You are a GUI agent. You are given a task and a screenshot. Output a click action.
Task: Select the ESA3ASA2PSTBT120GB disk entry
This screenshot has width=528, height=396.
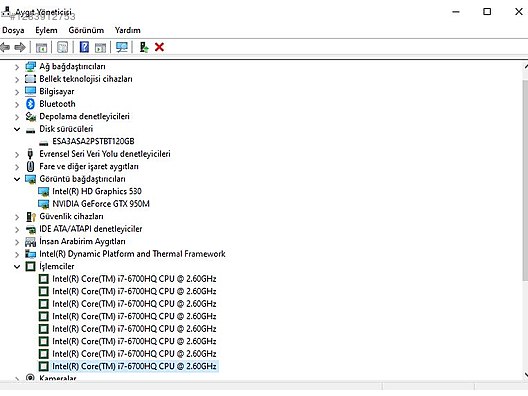[93, 141]
